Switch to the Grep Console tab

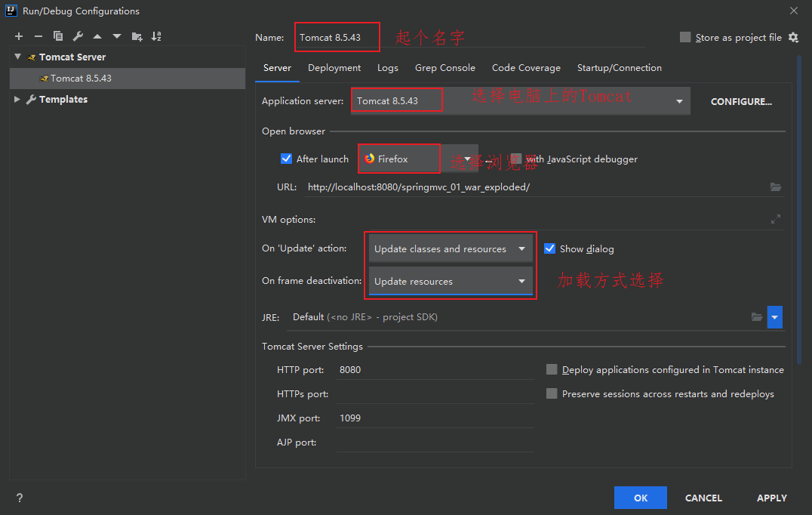(444, 68)
